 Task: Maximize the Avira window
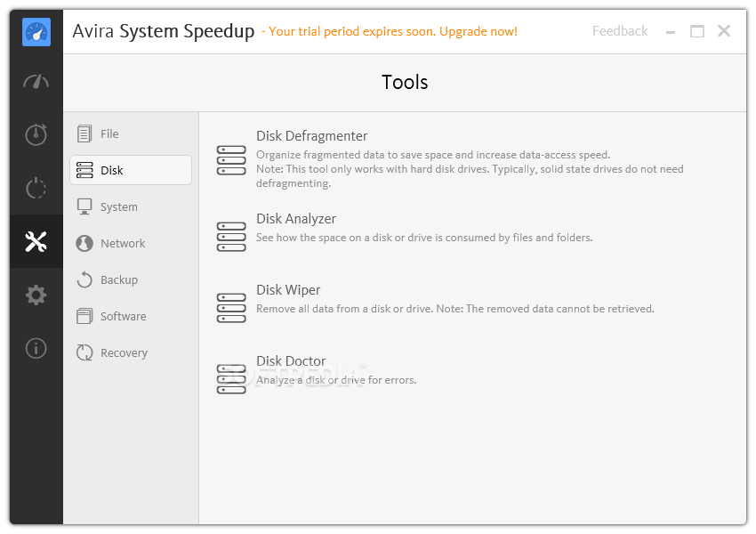tap(697, 31)
